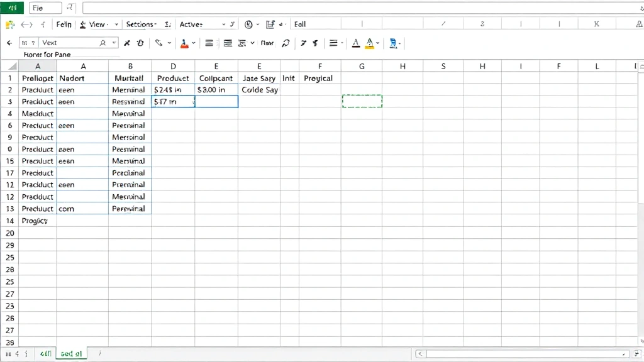Viewport: 644px width, 362px height.
Task: Click the merge cells icon
Action: click(x=241, y=43)
